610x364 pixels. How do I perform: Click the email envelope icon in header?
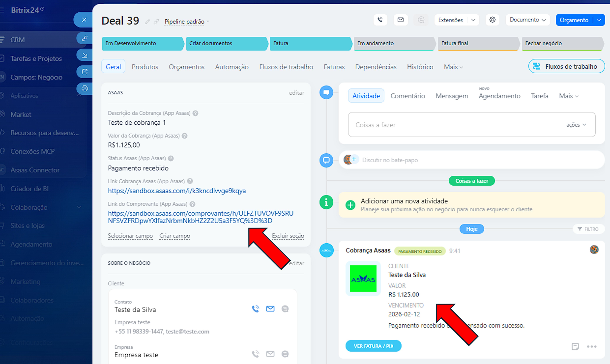[x=400, y=20]
